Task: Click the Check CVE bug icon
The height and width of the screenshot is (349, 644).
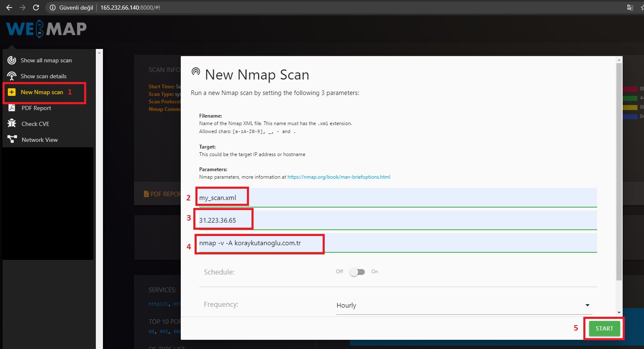Action: click(11, 123)
